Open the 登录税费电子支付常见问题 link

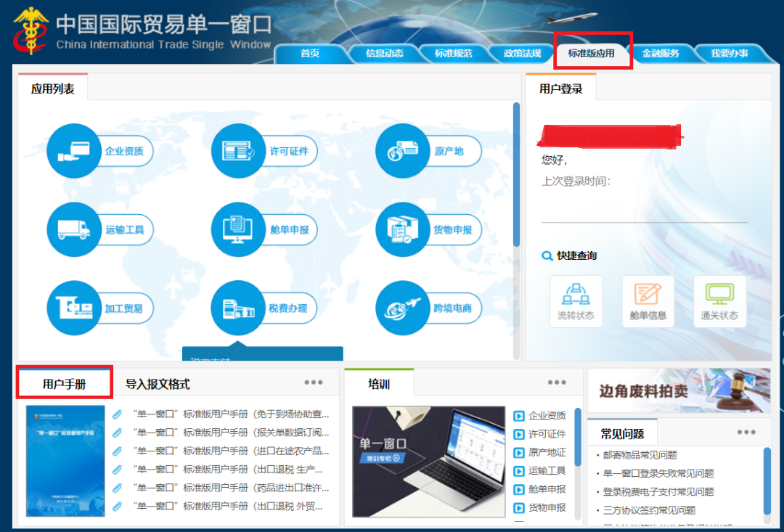point(658,492)
